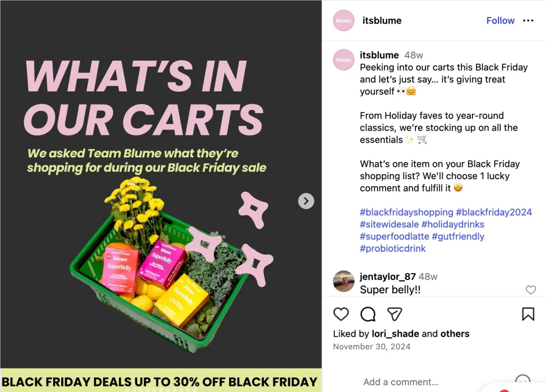The height and width of the screenshot is (392, 546).
Task: Open jentaylor_87's profile avatar
Action: point(344,282)
